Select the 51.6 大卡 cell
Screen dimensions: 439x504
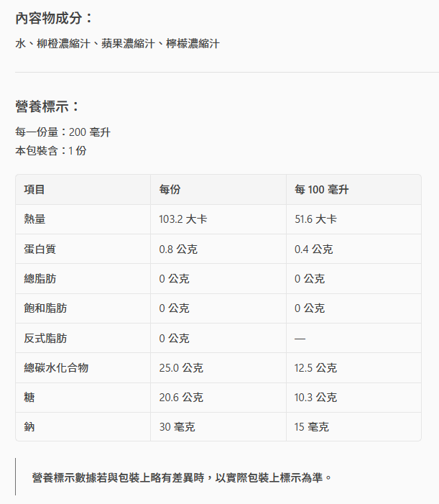click(315, 219)
